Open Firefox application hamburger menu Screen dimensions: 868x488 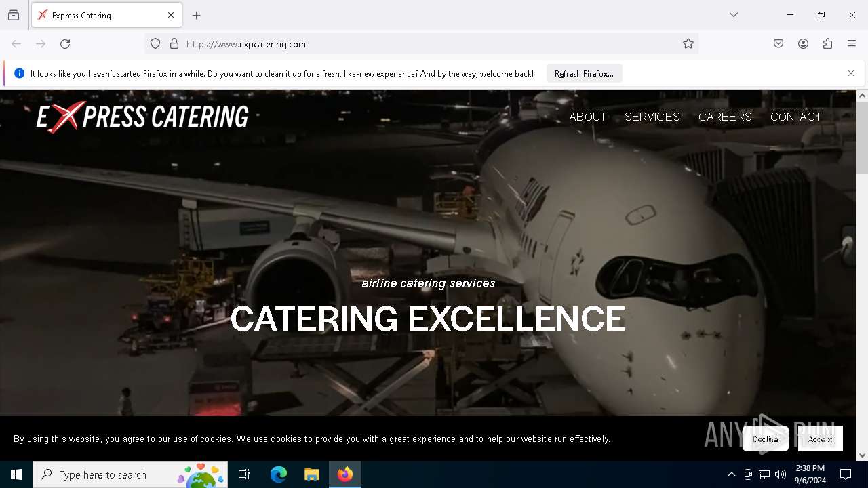pos(852,44)
